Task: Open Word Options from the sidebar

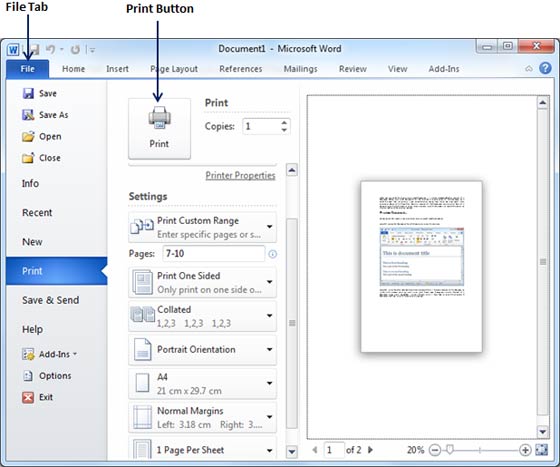Action: coord(46,376)
